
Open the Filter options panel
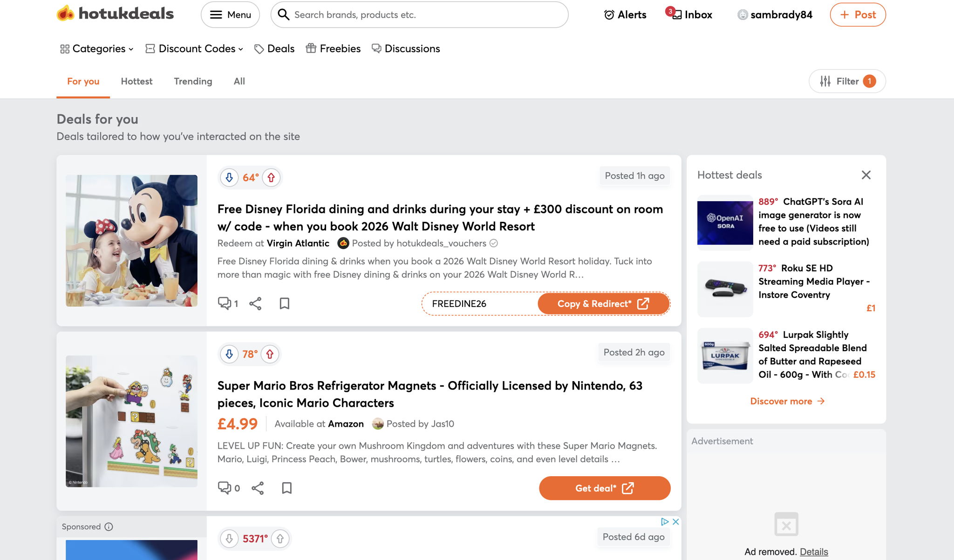[847, 81]
